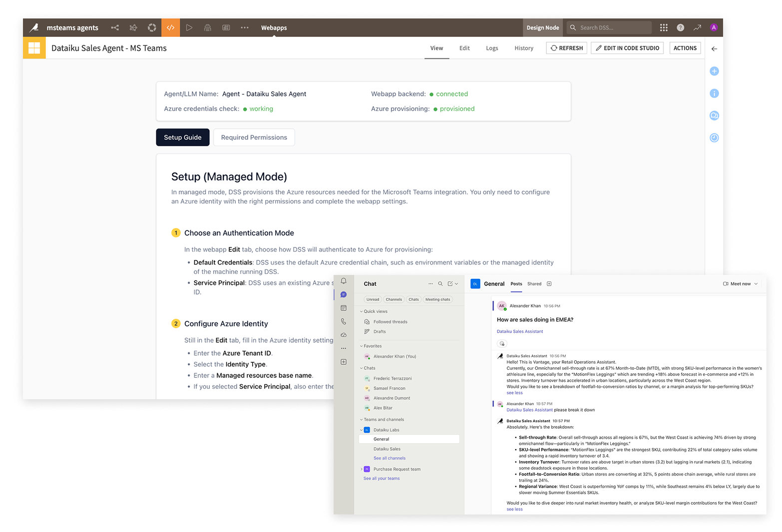Collapse the Chats section
This screenshot has width=782, height=532.
pyautogui.click(x=362, y=368)
